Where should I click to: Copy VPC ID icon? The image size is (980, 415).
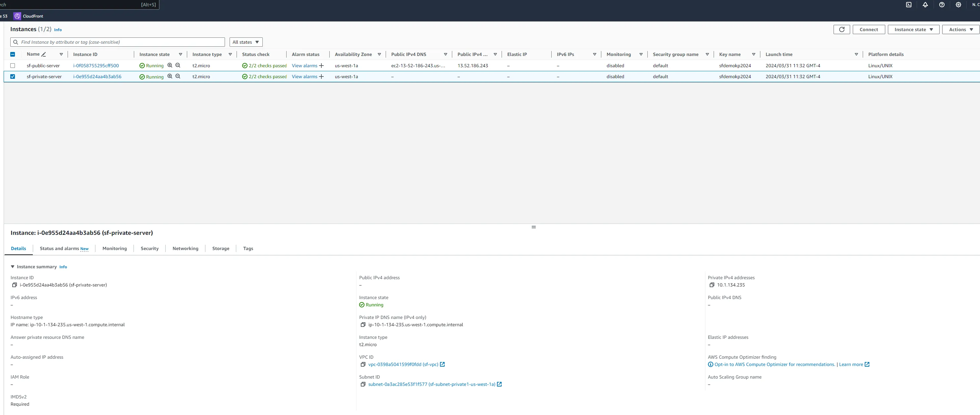[363, 364]
